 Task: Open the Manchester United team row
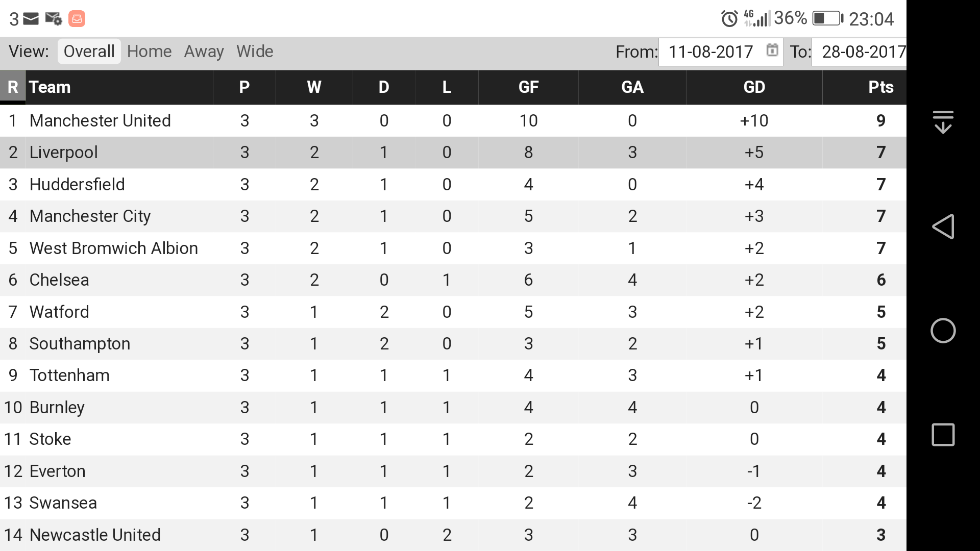453,121
